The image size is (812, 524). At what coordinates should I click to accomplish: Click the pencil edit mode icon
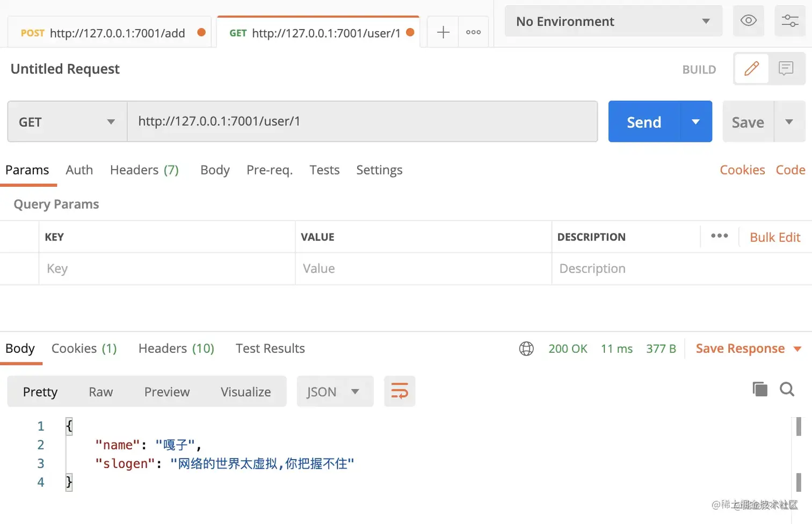coord(751,68)
